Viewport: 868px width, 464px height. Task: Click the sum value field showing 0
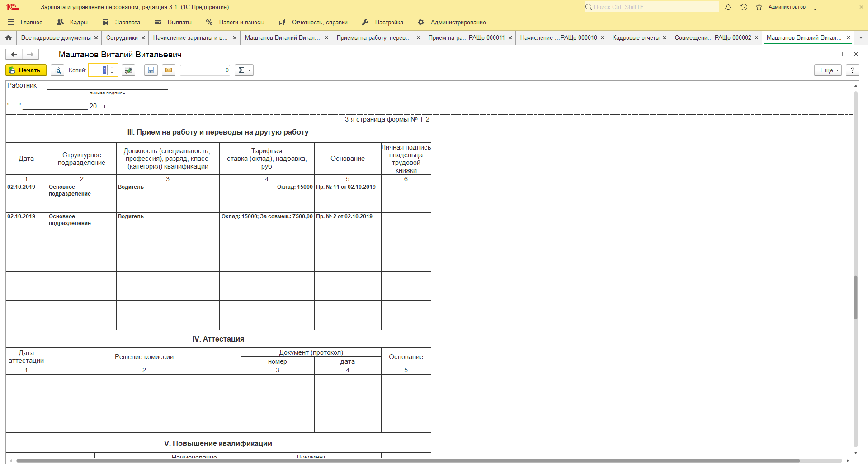205,70
